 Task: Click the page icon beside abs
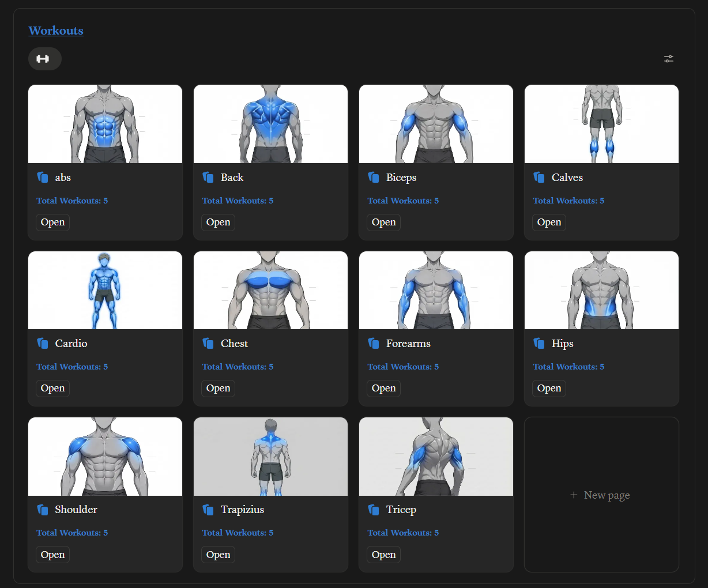[43, 178]
